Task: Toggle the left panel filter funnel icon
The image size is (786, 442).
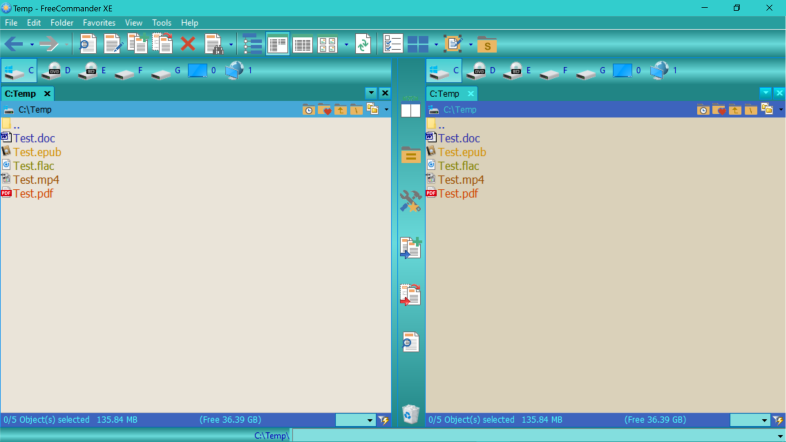Action: [x=383, y=420]
